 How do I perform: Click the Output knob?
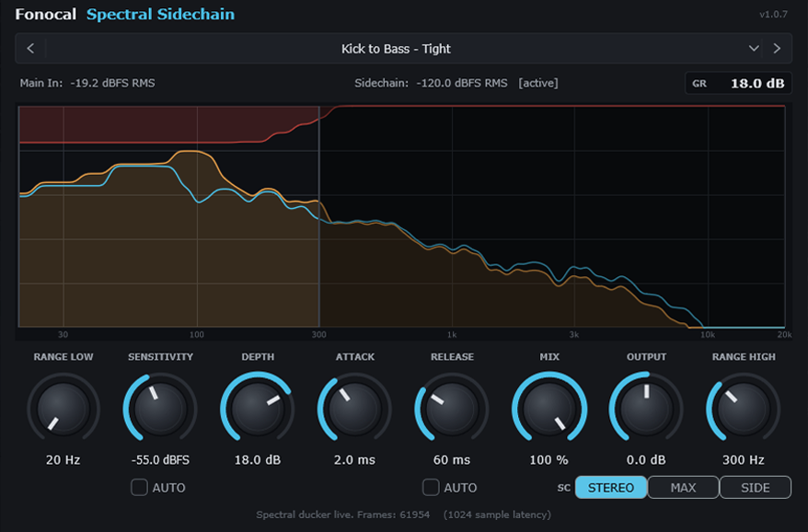click(646, 409)
